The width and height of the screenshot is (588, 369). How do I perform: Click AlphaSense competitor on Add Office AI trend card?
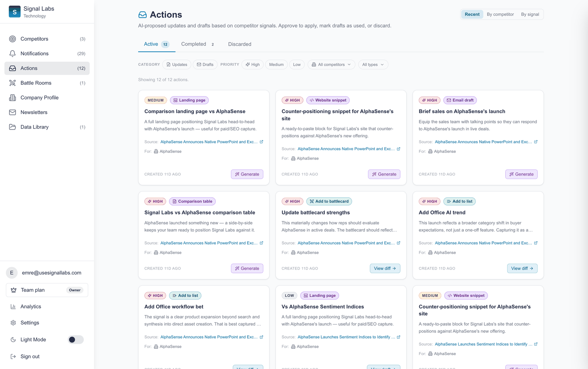pyautogui.click(x=442, y=253)
